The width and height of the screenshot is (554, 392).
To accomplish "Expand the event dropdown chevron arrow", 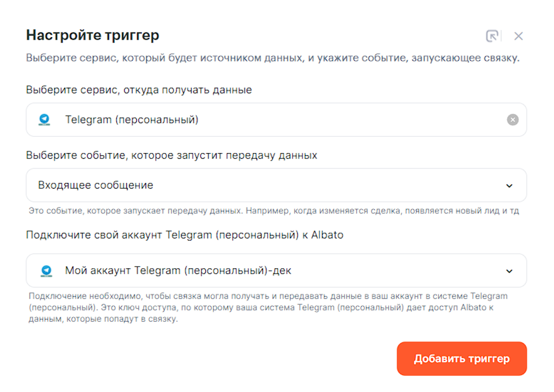I will 509,186.
